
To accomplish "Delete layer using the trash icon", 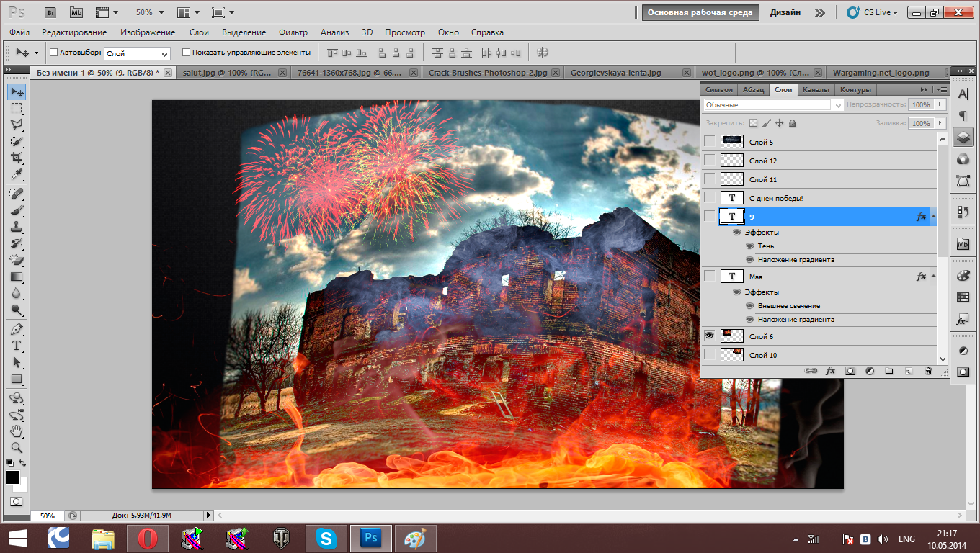I will click(928, 371).
